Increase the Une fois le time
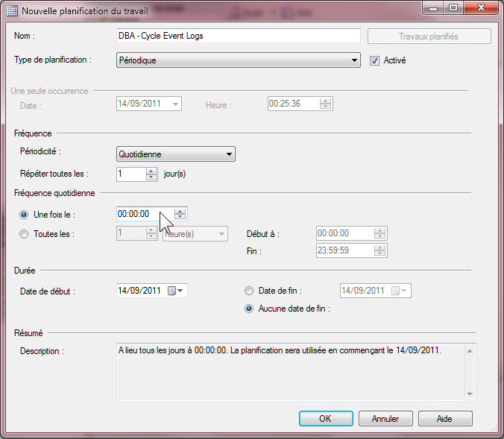504x439 pixels. (180, 211)
